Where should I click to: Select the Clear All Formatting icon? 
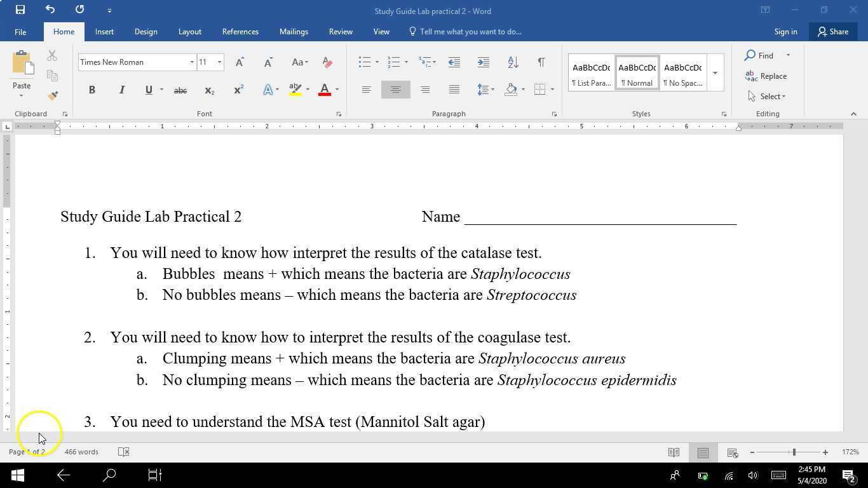click(x=327, y=62)
